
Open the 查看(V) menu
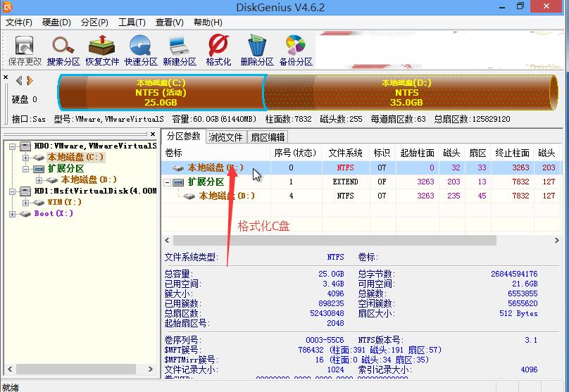170,23
